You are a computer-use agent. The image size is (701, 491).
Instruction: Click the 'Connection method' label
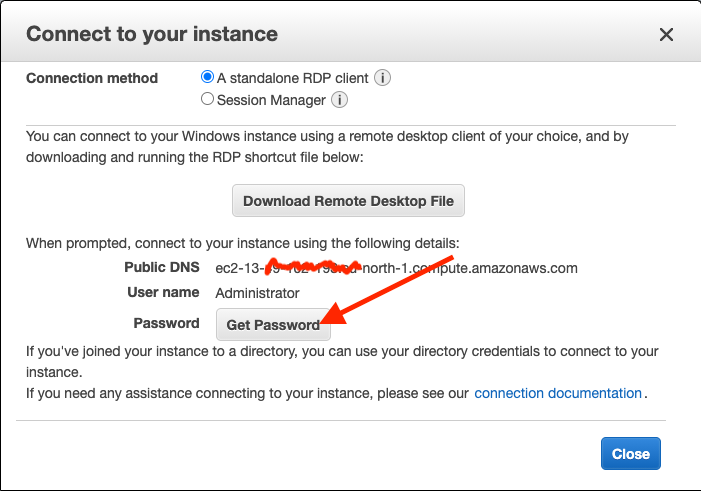(x=92, y=78)
